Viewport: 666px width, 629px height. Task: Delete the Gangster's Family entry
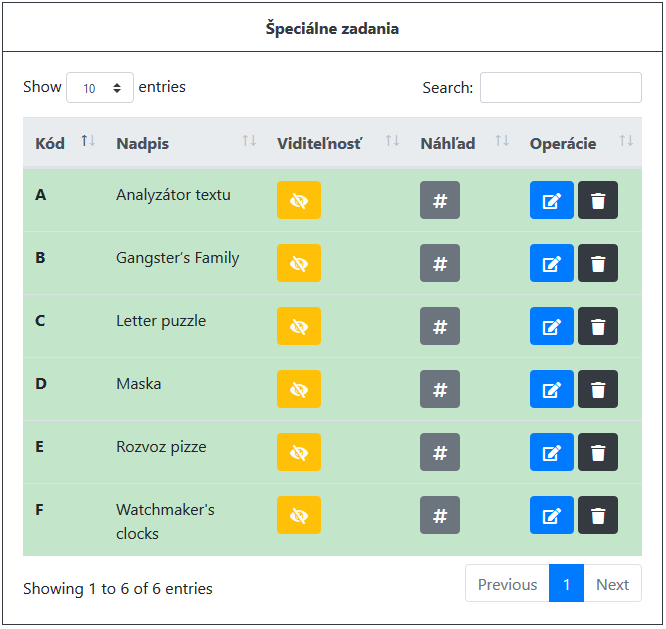coord(598,263)
